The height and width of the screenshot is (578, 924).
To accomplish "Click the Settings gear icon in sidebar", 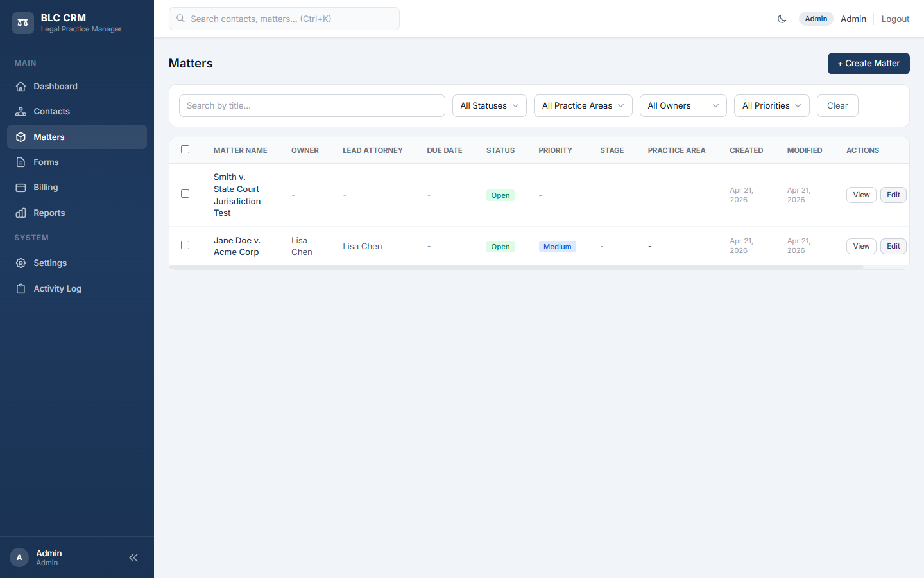I will [21, 263].
